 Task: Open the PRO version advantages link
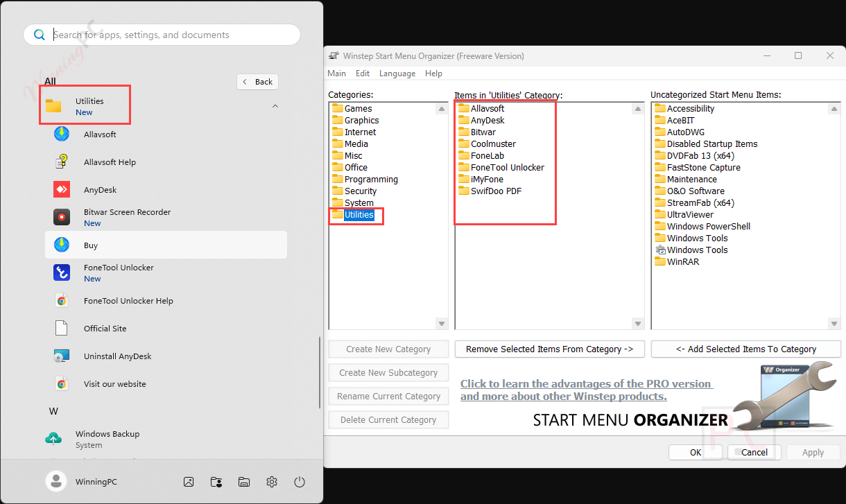point(587,390)
